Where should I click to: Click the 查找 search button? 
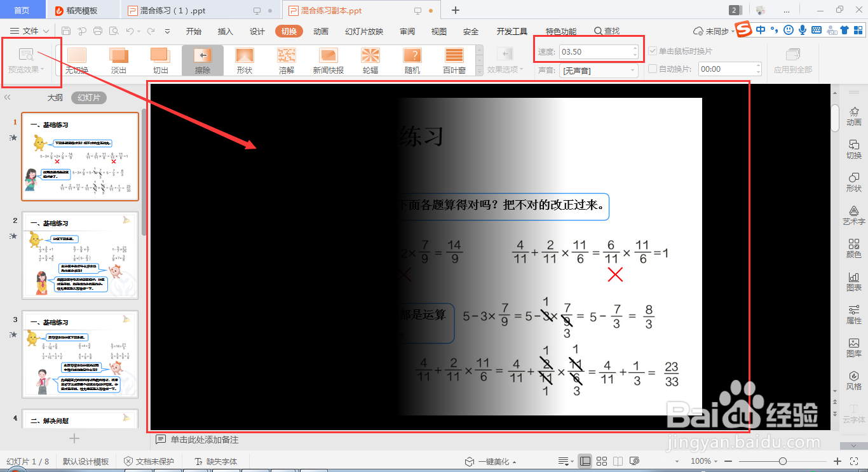tap(607, 31)
